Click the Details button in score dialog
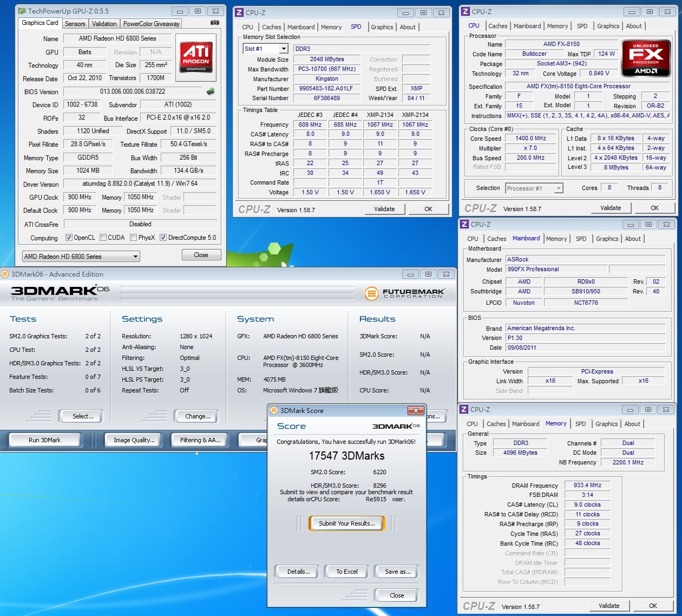 pos(298,572)
